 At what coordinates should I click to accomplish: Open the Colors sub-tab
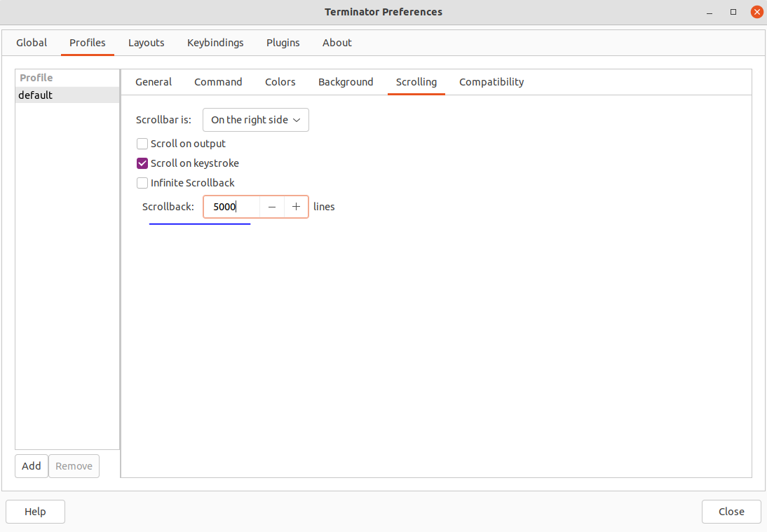[280, 82]
